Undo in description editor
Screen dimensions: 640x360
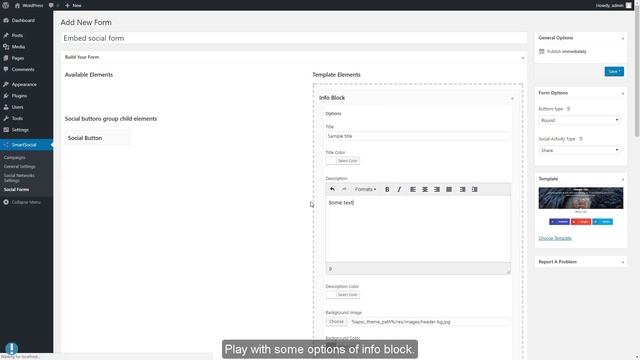(332, 189)
